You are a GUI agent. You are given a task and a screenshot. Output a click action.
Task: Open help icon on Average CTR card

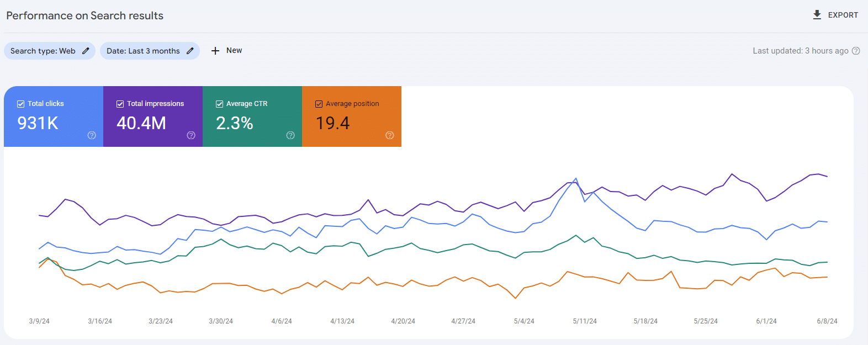(x=290, y=135)
